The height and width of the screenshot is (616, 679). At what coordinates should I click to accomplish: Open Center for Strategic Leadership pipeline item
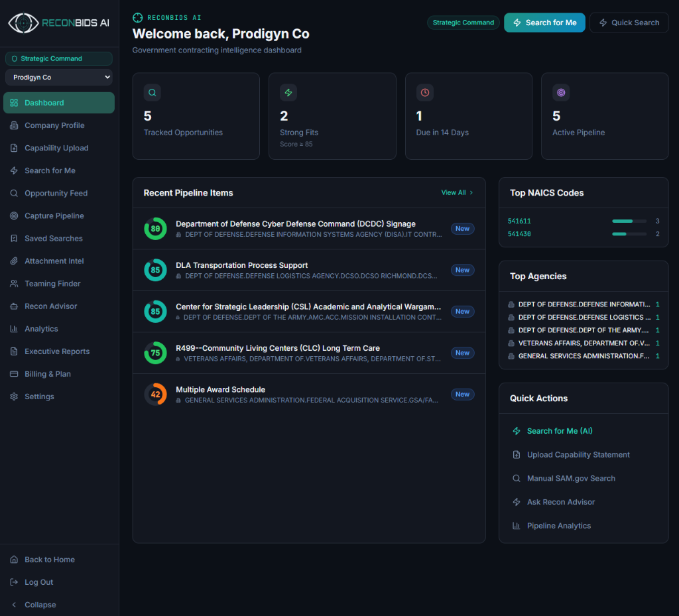point(309,312)
